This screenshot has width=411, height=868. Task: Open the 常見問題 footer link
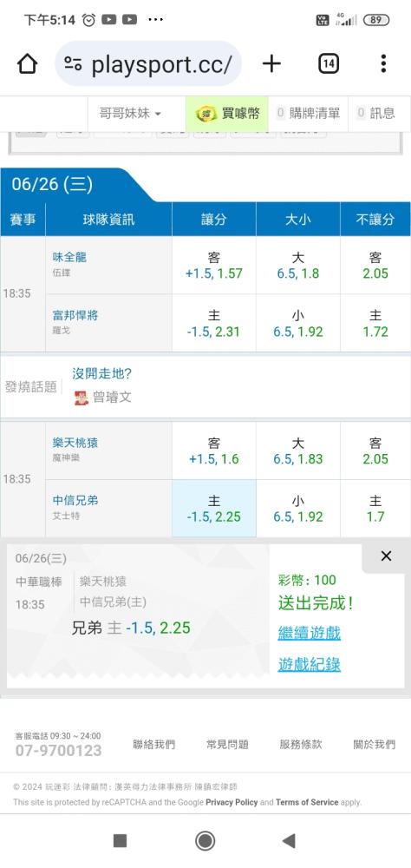(227, 745)
